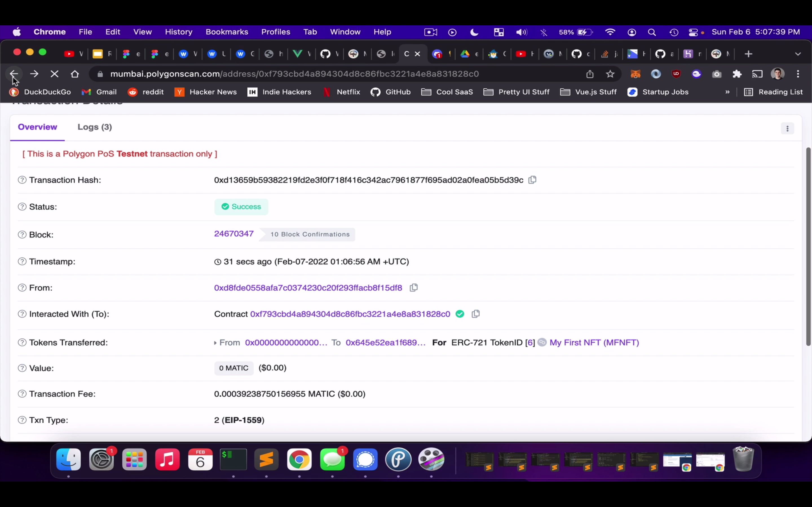Click the back navigation arrow icon
This screenshot has width=812, height=507.
tap(14, 74)
